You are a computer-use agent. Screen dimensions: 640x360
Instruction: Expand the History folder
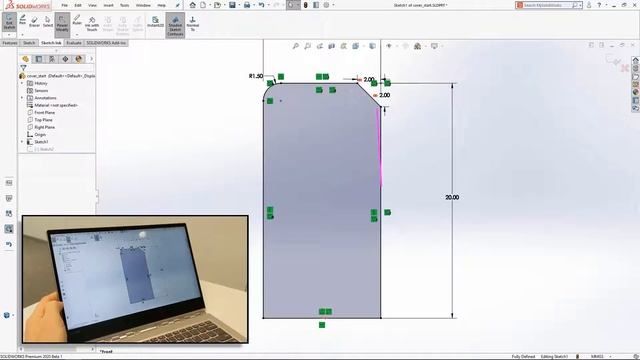(x=22, y=83)
